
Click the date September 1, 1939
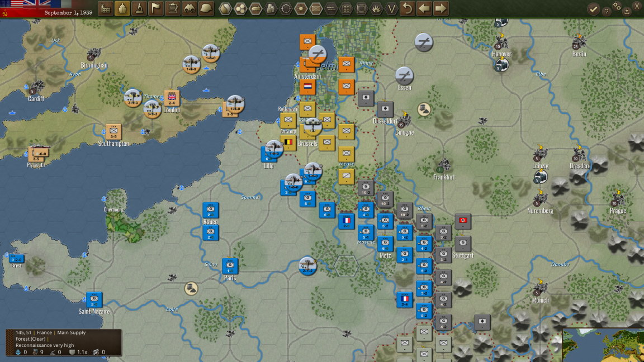(x=68, y=13)
